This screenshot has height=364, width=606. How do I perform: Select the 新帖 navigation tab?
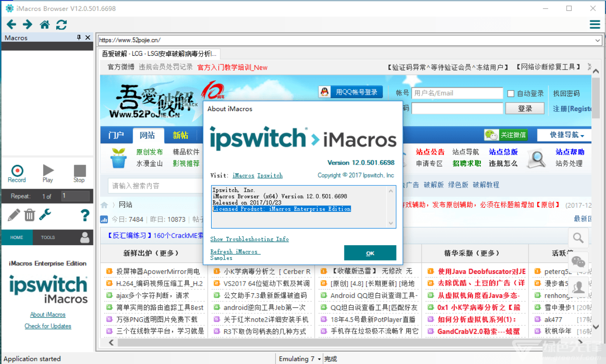tap(180, 135)
